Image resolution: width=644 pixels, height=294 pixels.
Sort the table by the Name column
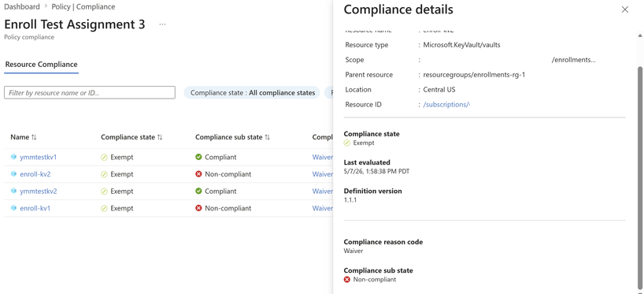coord(24,137)
